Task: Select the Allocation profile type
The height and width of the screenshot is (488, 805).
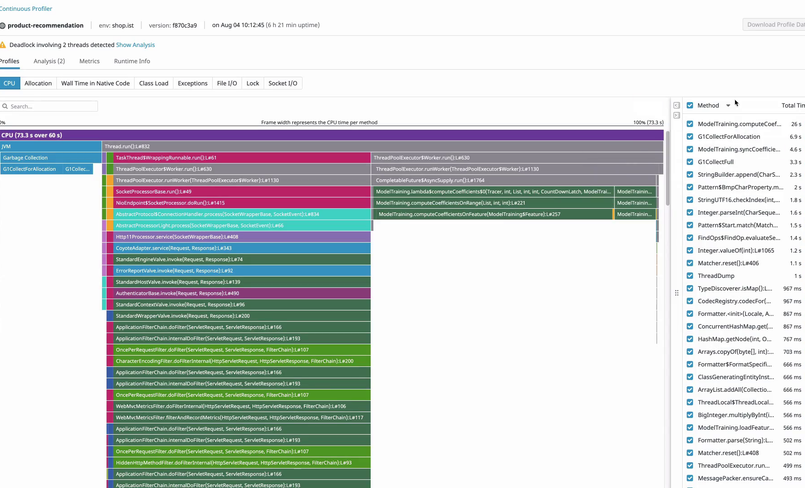Action: (x=39, y=83)
